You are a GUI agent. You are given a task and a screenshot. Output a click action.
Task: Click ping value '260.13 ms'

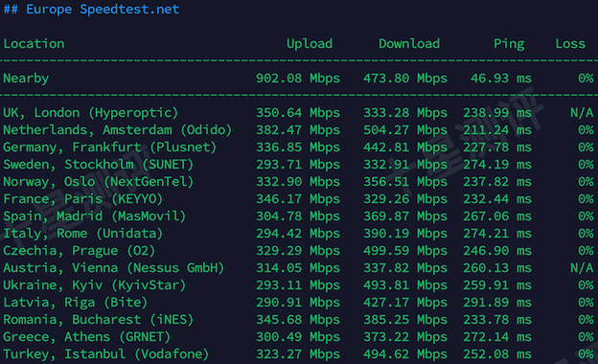(497, 268)
